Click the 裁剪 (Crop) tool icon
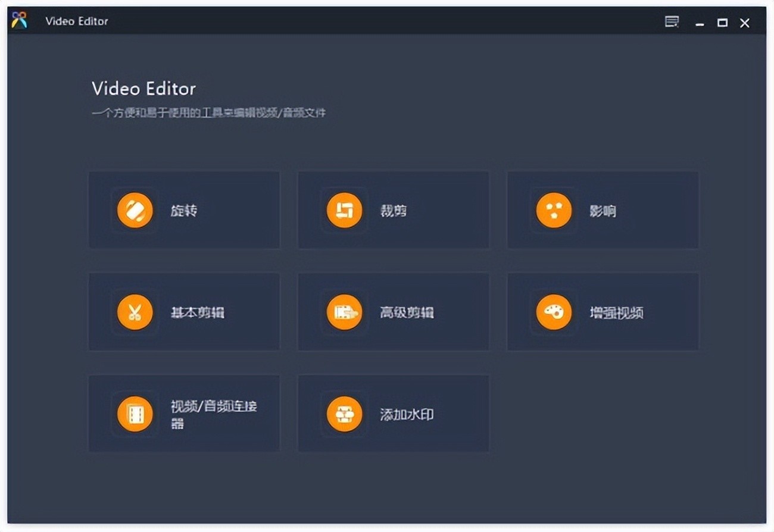The image size is (774, 532). (344, 210)
